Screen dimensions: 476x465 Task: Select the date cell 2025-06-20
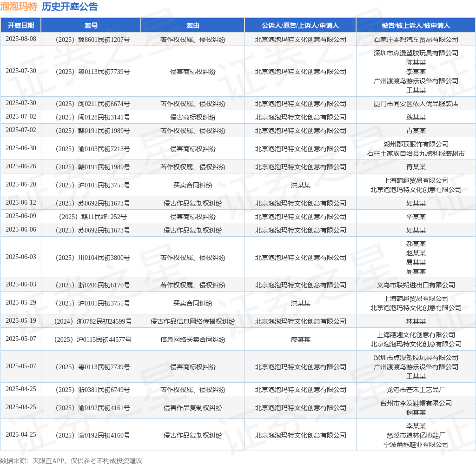coord(20,185)
